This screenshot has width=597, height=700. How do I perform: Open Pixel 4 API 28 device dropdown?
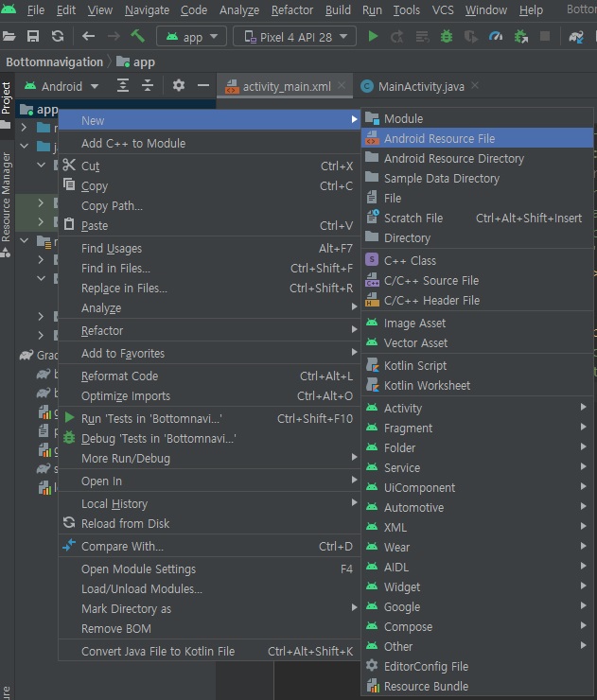tap(294, 37)
